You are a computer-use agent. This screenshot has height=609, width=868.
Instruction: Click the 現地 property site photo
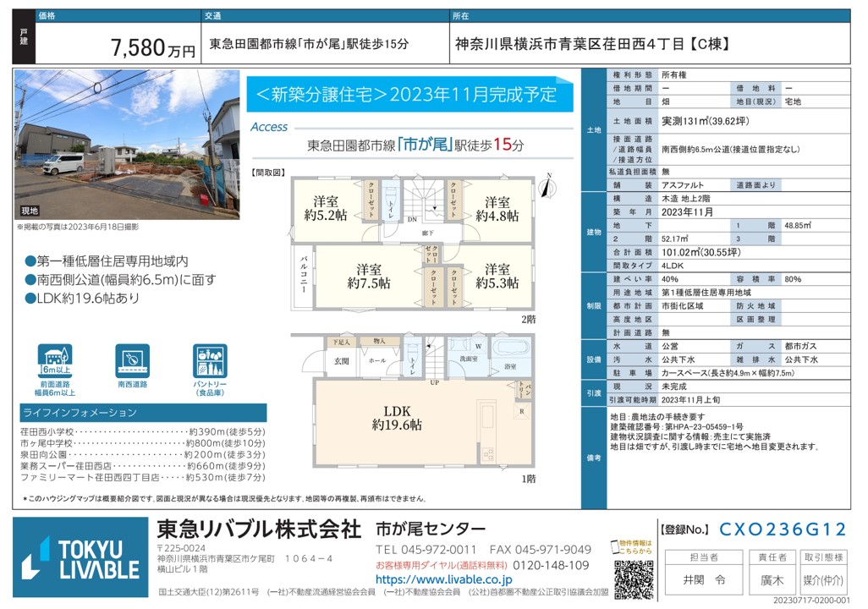point(127,145)
